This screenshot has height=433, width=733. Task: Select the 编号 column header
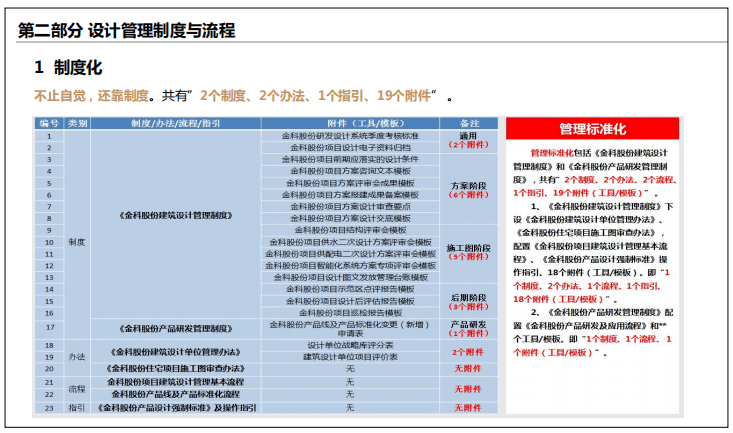coord(48,123)
